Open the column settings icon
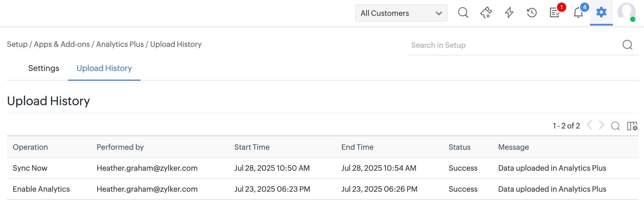The image size is (644, 200). 632,126
